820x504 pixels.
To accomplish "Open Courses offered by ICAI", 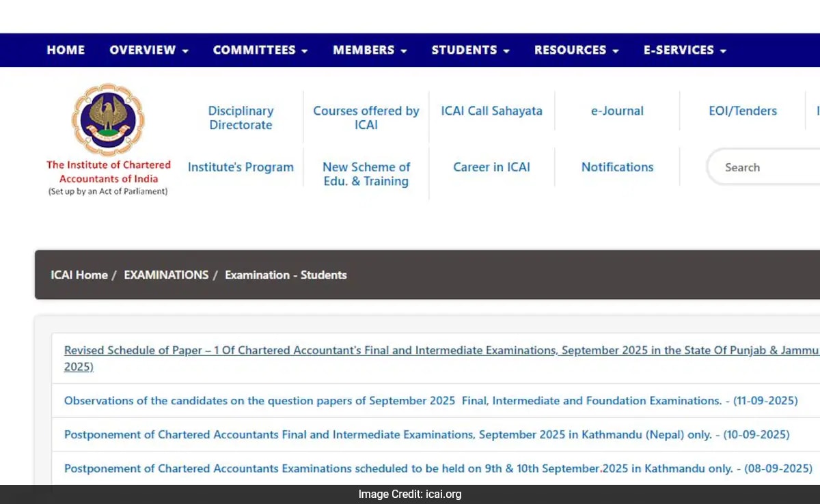I will pyautogui.click(x=366, y=117).
